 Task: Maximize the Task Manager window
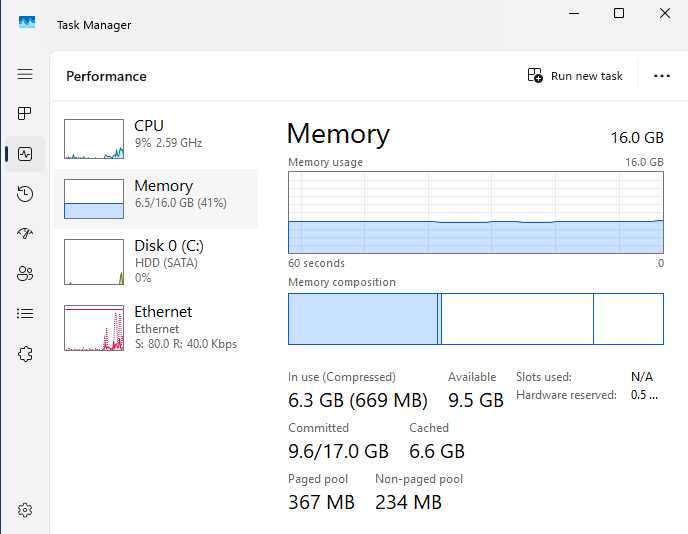(619, 13)
